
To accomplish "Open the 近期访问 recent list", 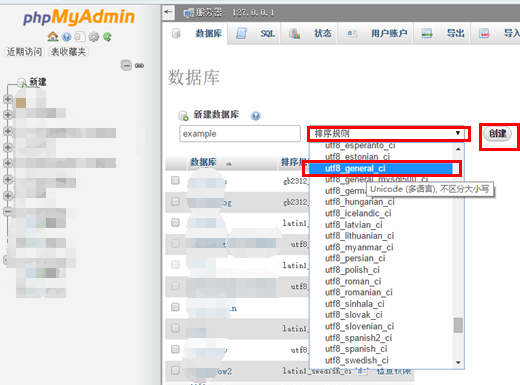I will click(24, 52).
